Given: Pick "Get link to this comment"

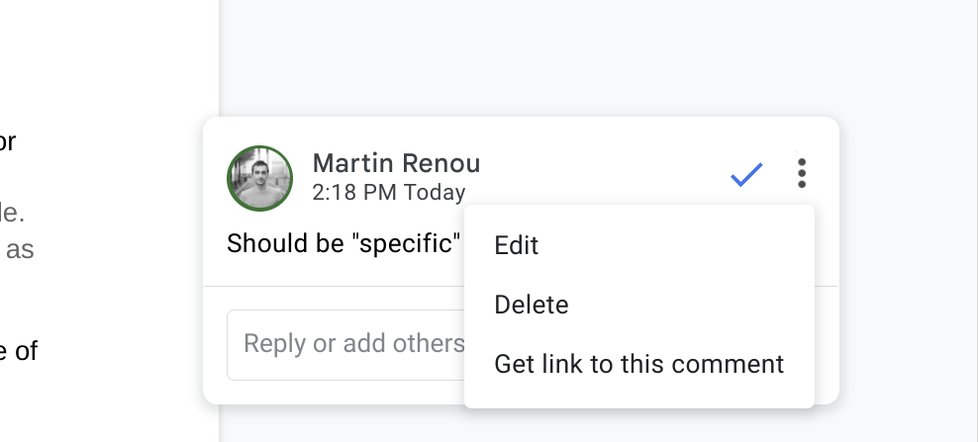Looking at the screenshot, I should pos(638,364).
